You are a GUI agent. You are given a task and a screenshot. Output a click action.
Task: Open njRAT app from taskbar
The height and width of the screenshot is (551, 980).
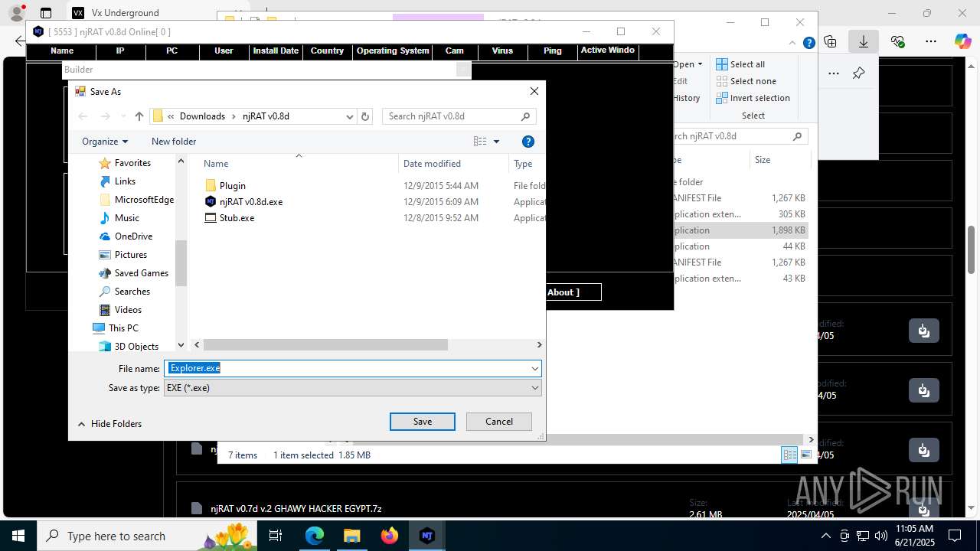point(426,536)
